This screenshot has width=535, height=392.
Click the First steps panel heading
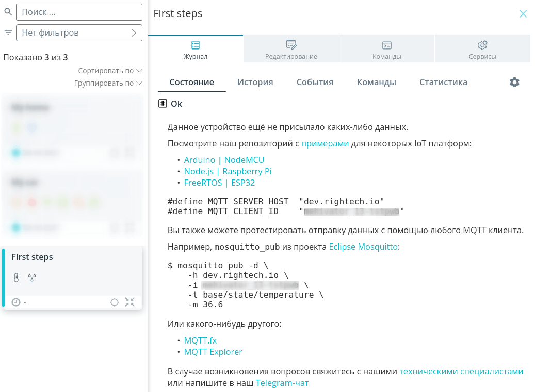(178, 13)
